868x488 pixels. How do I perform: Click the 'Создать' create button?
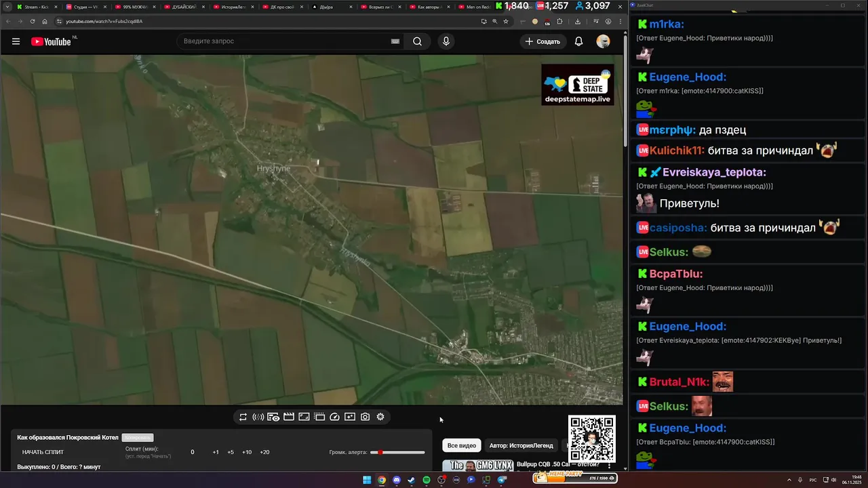(x=542, y=41)
